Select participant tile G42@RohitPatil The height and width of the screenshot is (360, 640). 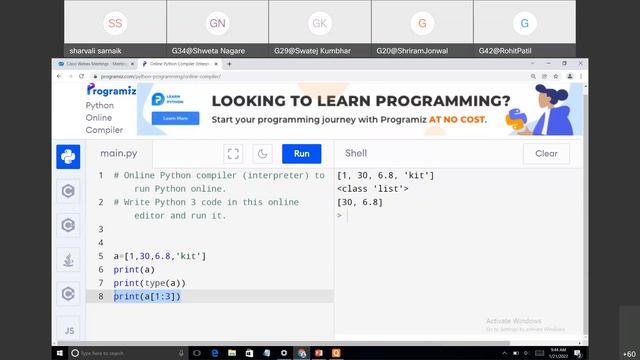click(525, 28)
